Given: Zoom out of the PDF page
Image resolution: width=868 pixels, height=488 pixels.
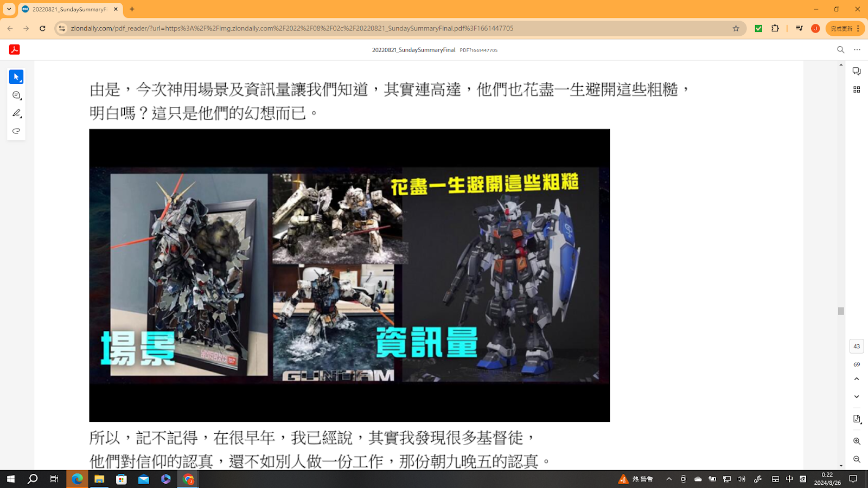Looking at the screenshot, I should pyautogui.click(x=857, y=459).
